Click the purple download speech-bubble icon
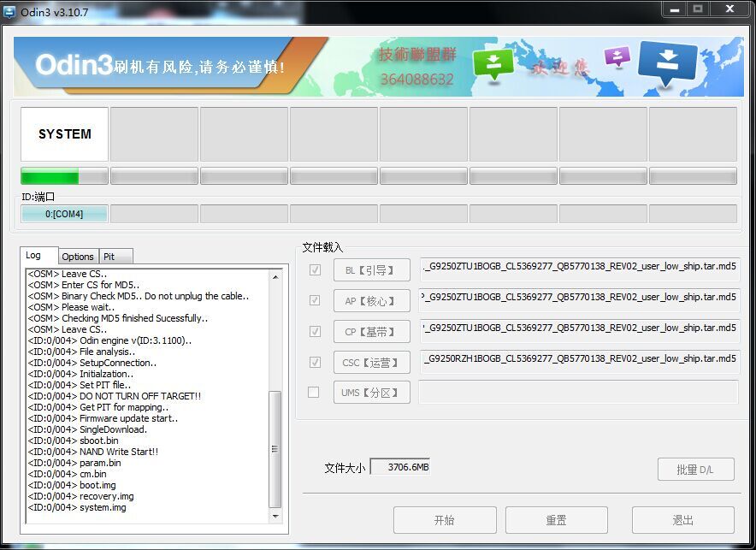The image size is (756, 550). click(x=617, y=56)
